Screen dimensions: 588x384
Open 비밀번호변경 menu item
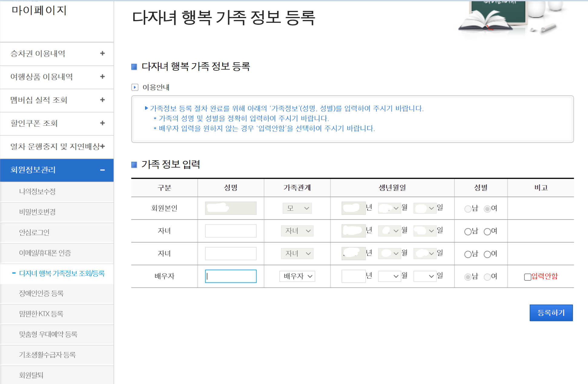37,212
